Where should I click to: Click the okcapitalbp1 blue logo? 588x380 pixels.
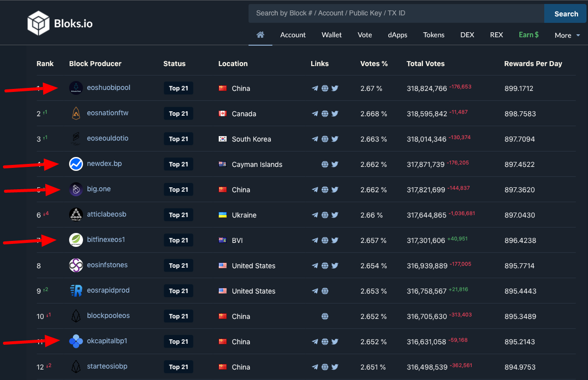[x=76, y=341]
